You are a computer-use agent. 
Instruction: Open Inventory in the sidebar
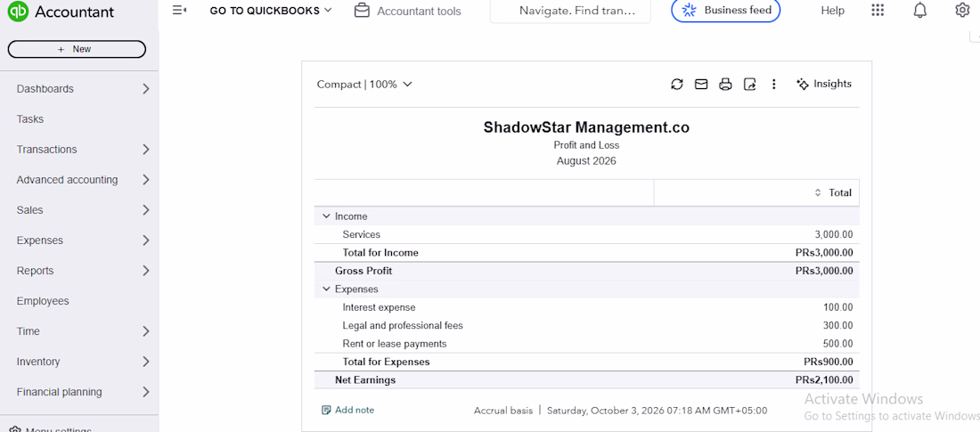point(38,362)
